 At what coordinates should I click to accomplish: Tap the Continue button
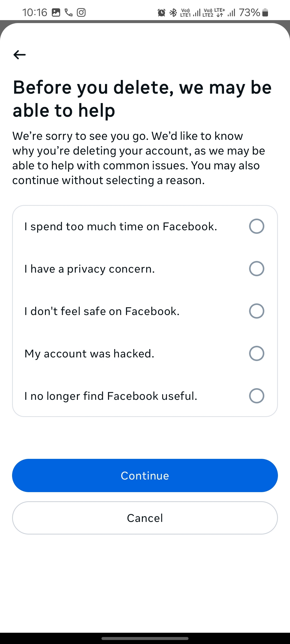tap(145, 475)
